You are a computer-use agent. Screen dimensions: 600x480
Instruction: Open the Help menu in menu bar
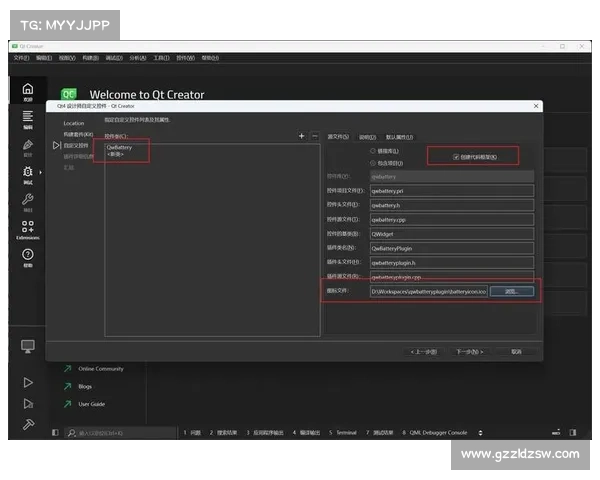pyautogui.click(x=210, y=58)
